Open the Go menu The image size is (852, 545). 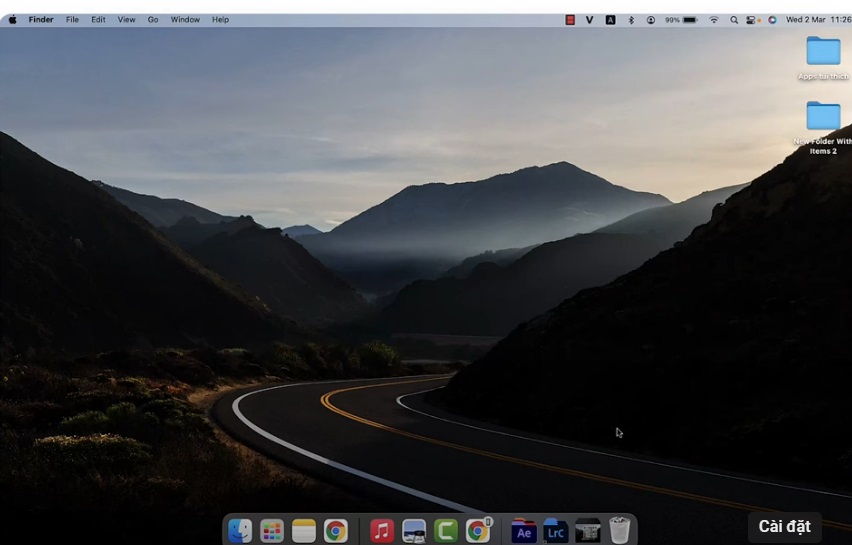click(153, 20)
